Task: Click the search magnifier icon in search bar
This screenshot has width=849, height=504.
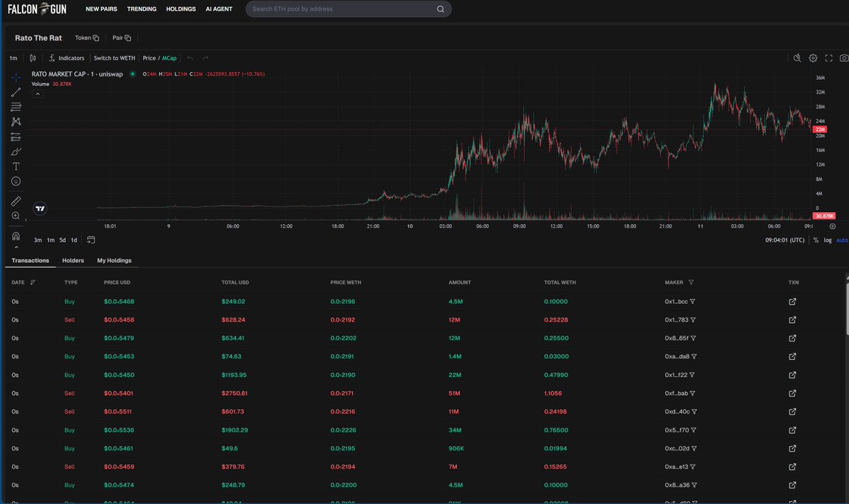Action: pos(441,9)
